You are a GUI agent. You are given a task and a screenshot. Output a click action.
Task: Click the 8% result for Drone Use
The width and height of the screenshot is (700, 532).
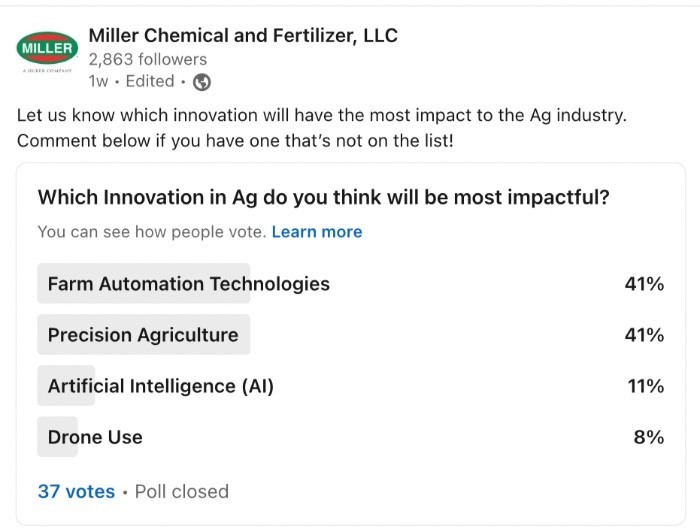649,437
